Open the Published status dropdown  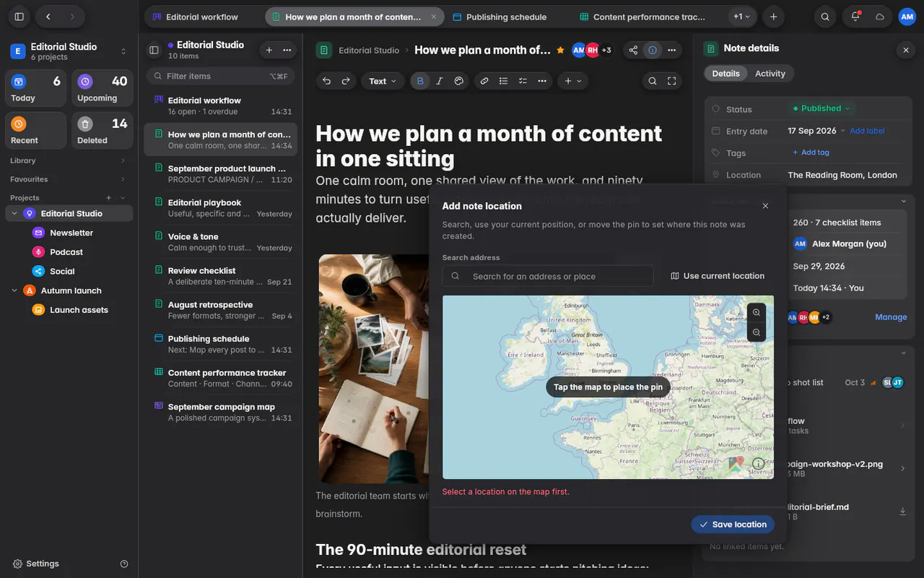pyautogui.click(x=821, y=108)
